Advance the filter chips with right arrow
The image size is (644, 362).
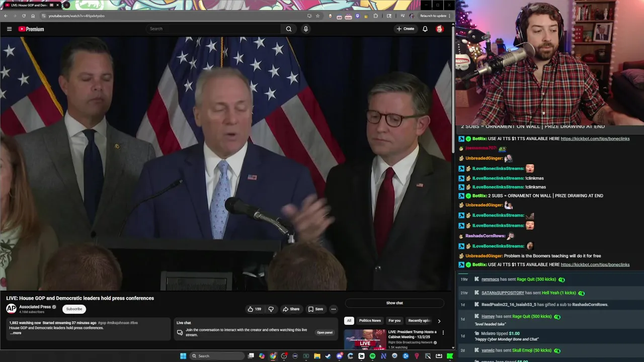click(439, 321)
